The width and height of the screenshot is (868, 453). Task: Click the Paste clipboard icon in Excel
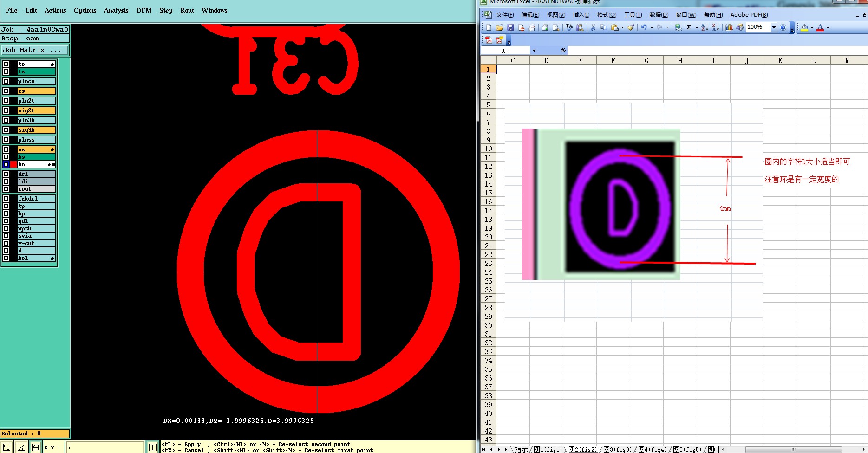(615, 27)
